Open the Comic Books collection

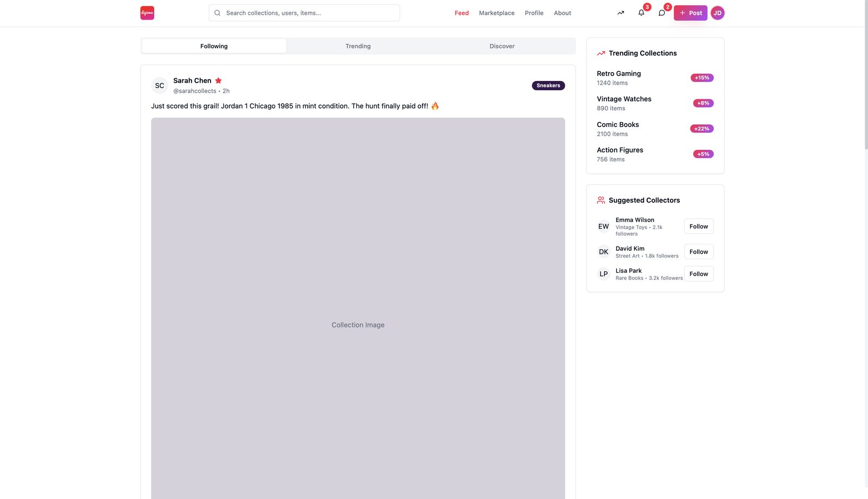click(618, 125)
